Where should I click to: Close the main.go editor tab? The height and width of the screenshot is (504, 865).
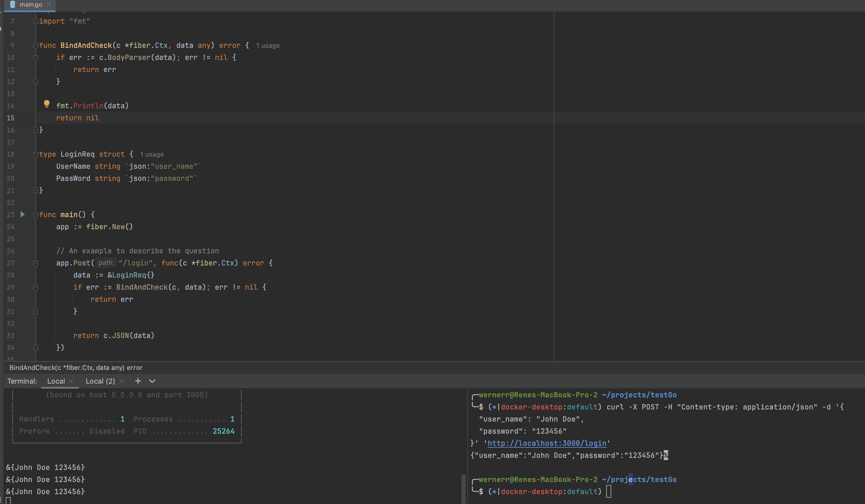49,4
